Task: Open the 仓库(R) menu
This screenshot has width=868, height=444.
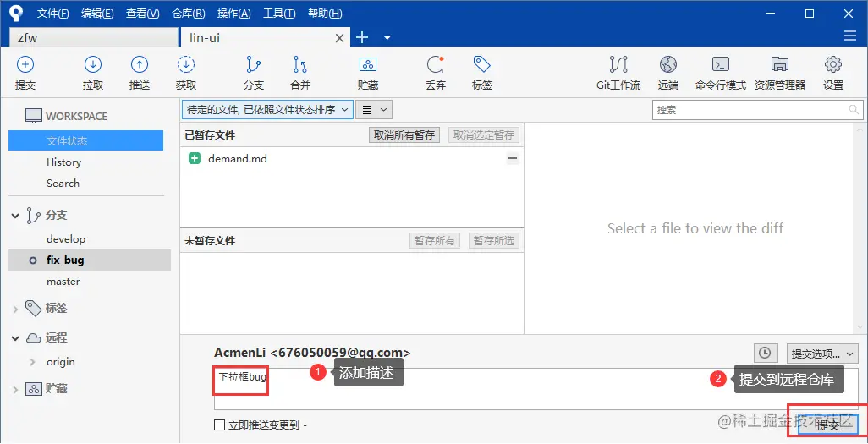Action: (189, 14)
